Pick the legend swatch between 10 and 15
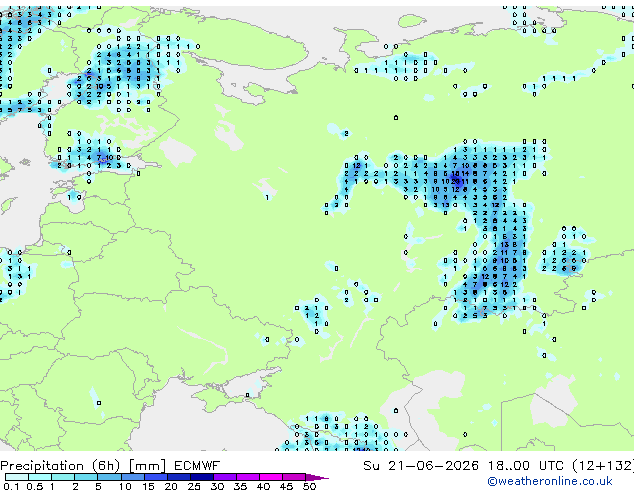634x490 pixels. (132, 477)
